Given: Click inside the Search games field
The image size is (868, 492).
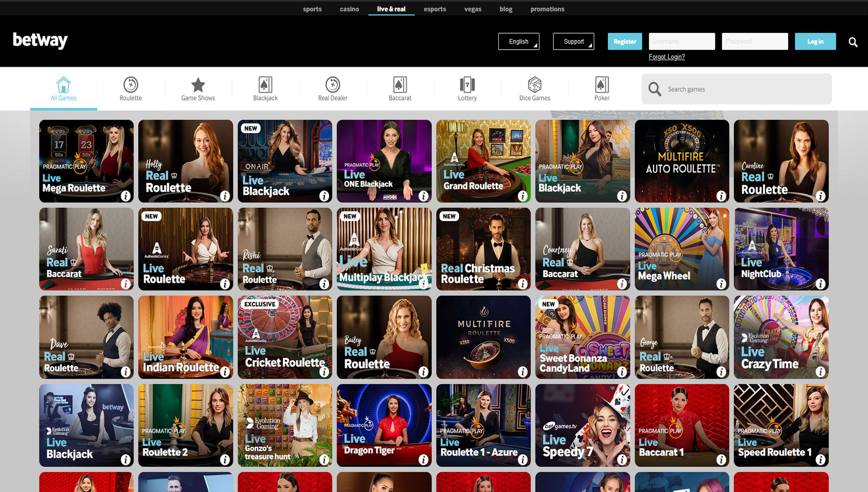Looking at the screenshot, I should click(x=734, y=89).
